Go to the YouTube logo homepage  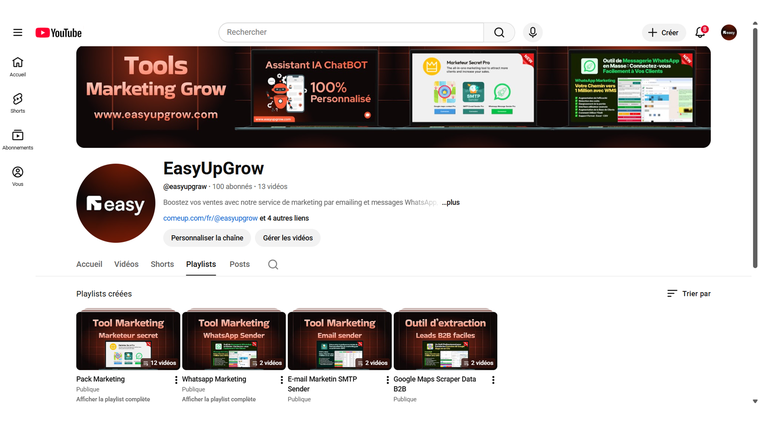(59, 32)
